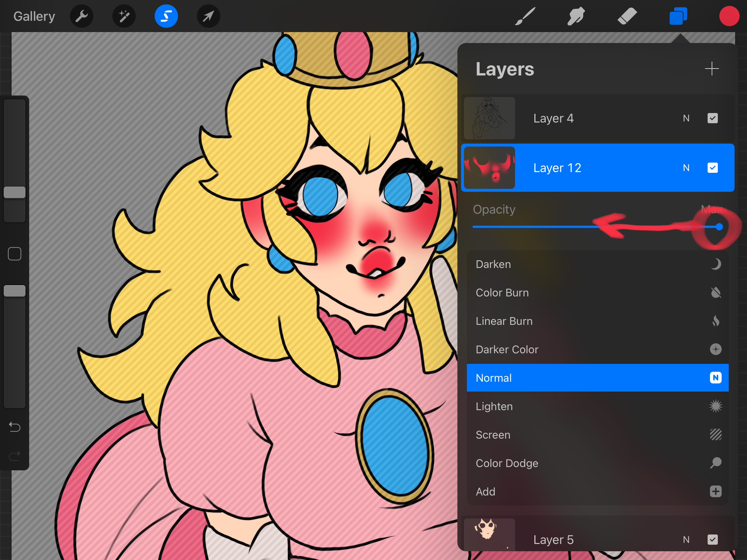Select the Normal blend mode

click(x=597, y=378)
